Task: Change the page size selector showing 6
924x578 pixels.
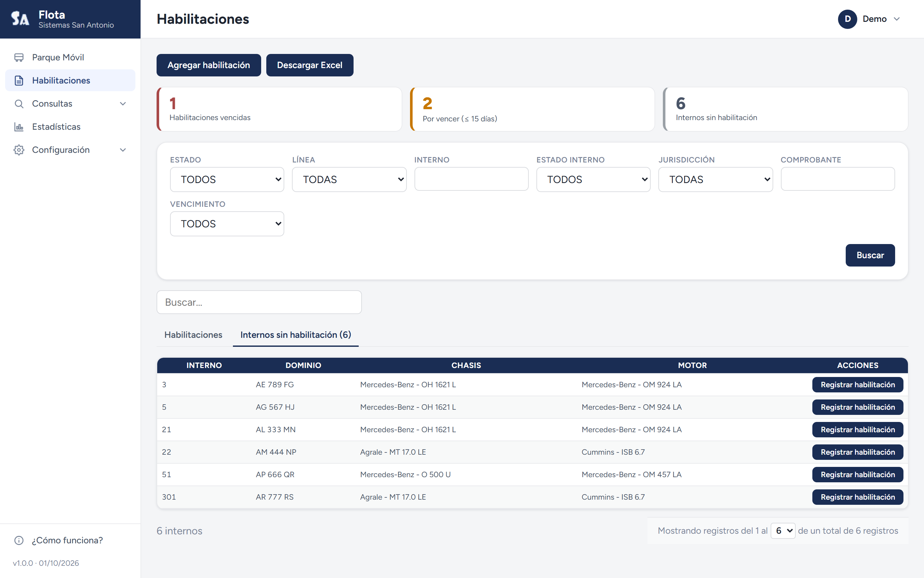Action: coord(783,530)
